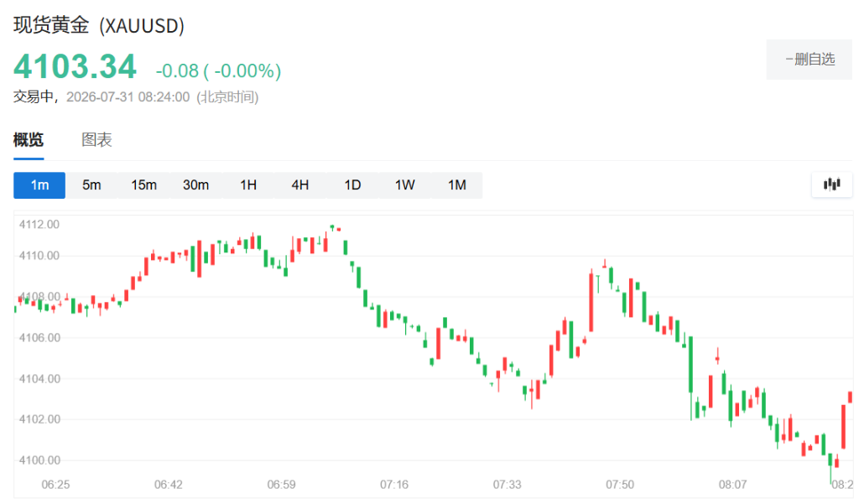The height and width of the screenshot is (504, 859).
Task: Select the 1m timeframe
Action: point(39,185)
